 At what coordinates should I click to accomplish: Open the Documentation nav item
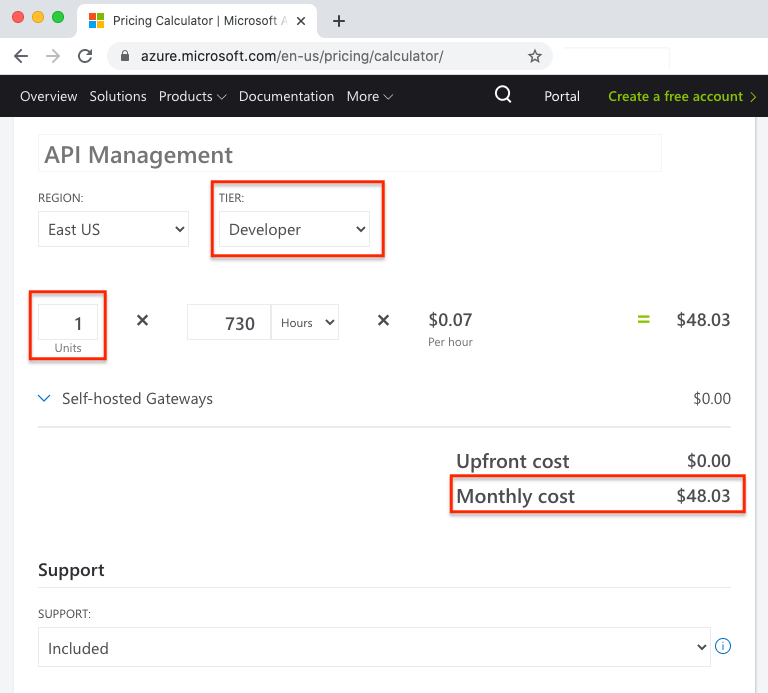287,96
